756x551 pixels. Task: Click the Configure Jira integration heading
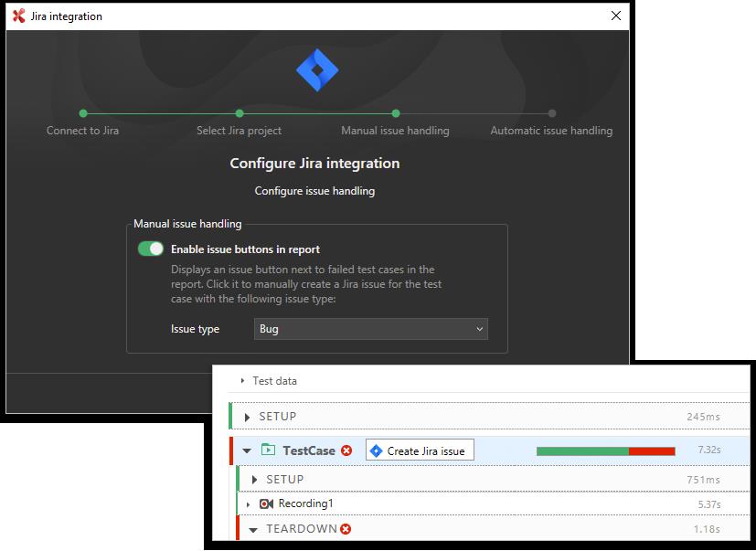[314, 164]
